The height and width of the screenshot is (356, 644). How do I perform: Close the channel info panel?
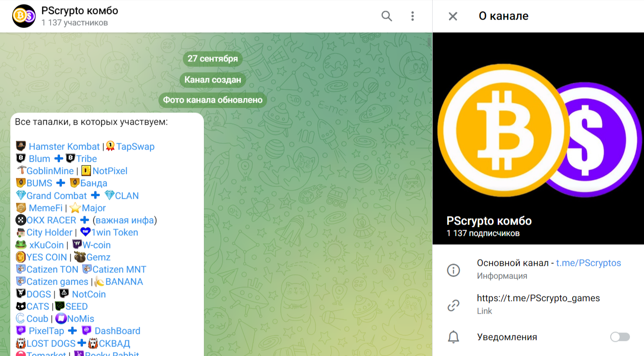pos(453,16)
